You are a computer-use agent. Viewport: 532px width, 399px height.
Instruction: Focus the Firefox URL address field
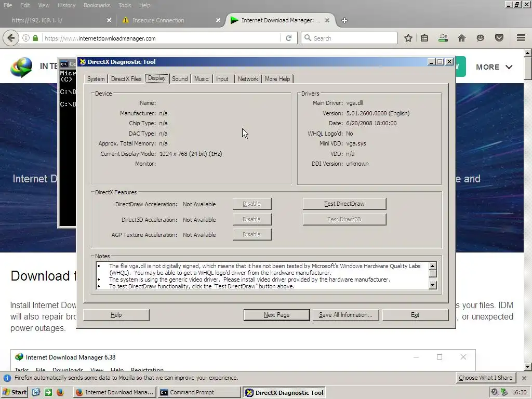(x=161, y=38)
